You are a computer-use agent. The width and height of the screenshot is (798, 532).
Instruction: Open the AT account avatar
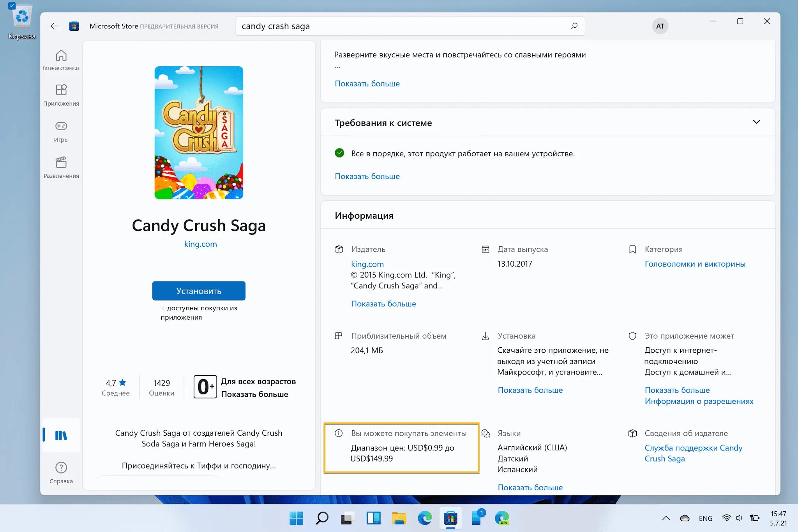point(660,26)
